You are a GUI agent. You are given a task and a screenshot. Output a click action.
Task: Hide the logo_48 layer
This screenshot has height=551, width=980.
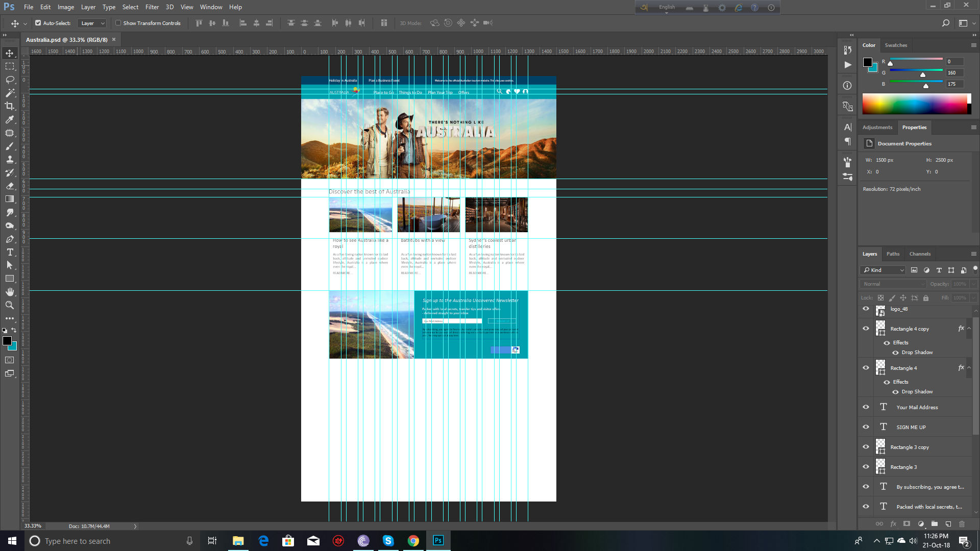(866, 309)
